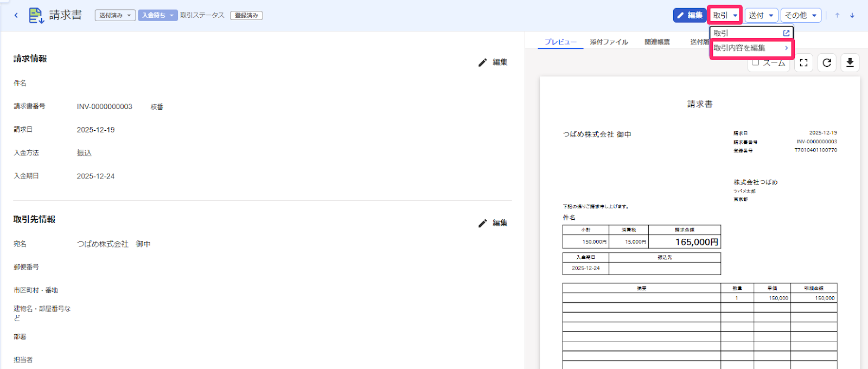The image size is (868, 369).
Task: Expand preview to fullscreen
Action: [803, 63]
